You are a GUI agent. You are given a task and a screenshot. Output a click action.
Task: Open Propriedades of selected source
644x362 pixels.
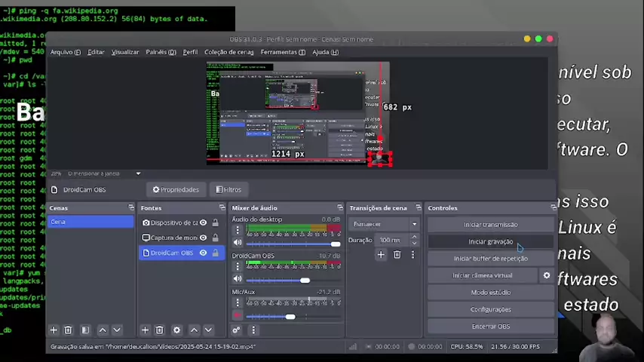pos(176,189)
